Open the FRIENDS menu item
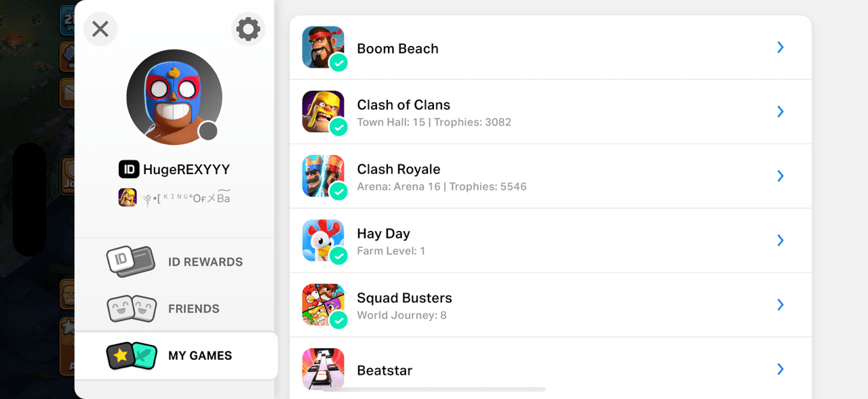Viewport: 868px width, 399px height. pos(174,308)
